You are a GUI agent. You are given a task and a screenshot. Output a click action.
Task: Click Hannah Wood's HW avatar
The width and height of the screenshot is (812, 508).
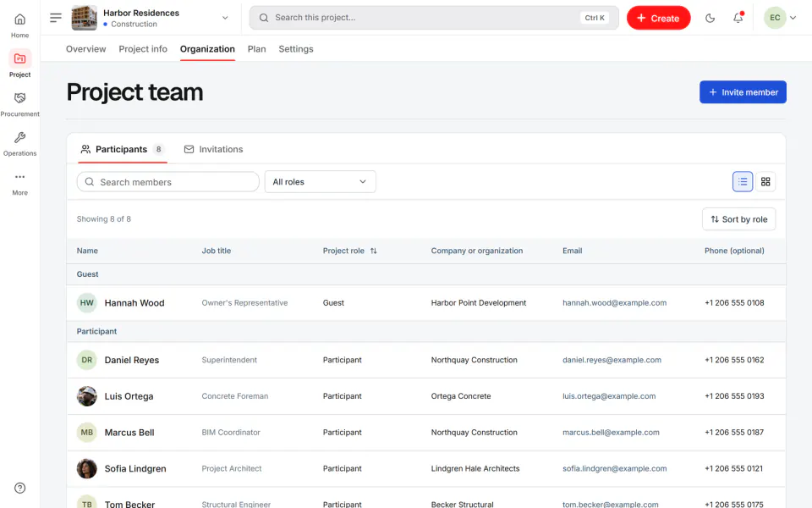(87, 303)
